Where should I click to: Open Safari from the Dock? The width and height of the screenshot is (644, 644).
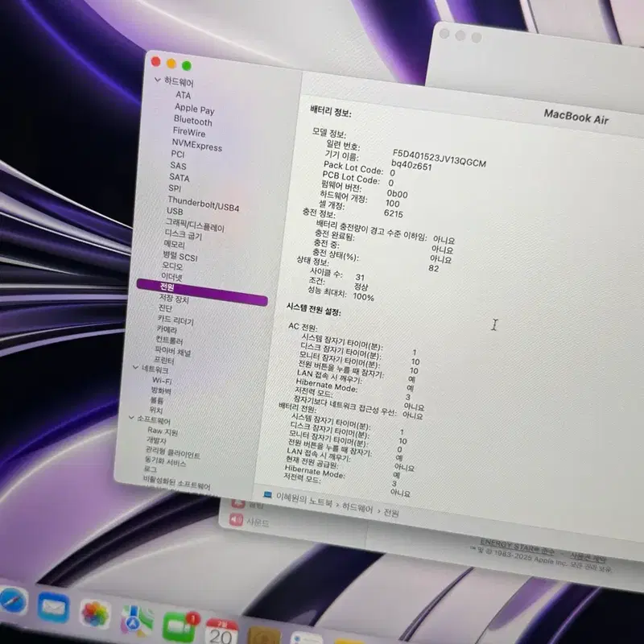pos(13,601)
